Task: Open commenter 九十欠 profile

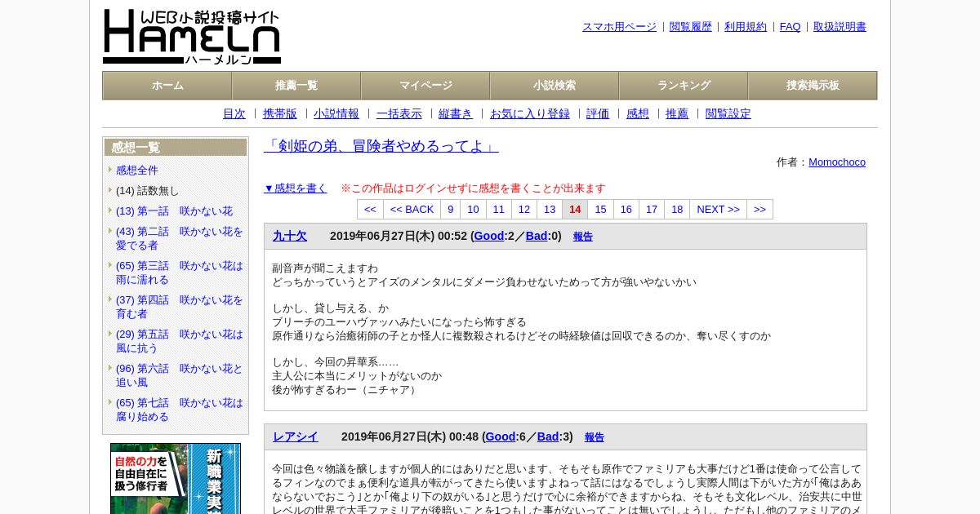Action: point(290,236)
